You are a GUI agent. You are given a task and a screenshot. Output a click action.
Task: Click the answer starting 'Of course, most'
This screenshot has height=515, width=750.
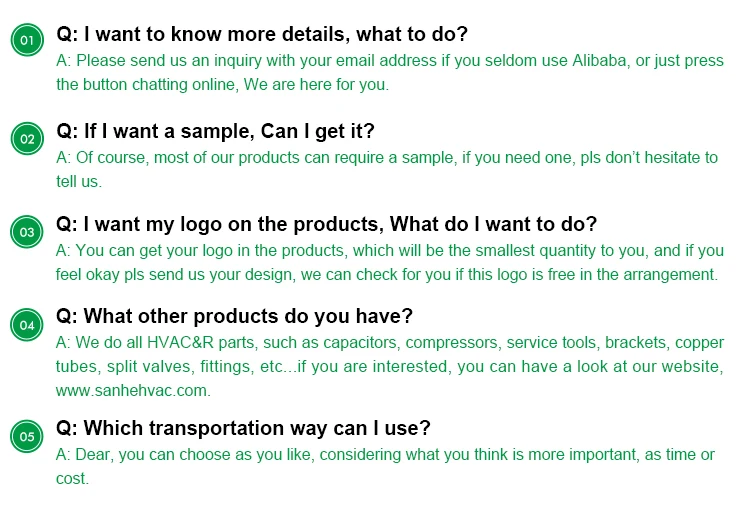tap(387, 169)
